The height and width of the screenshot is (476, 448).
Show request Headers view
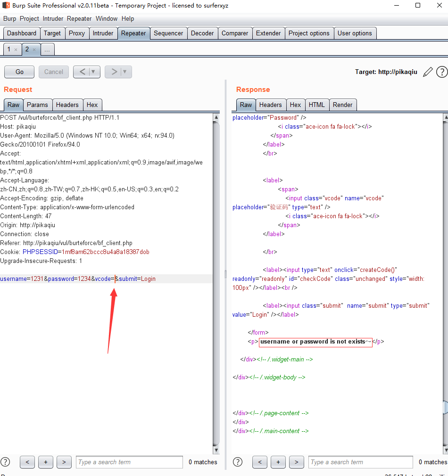67,105
